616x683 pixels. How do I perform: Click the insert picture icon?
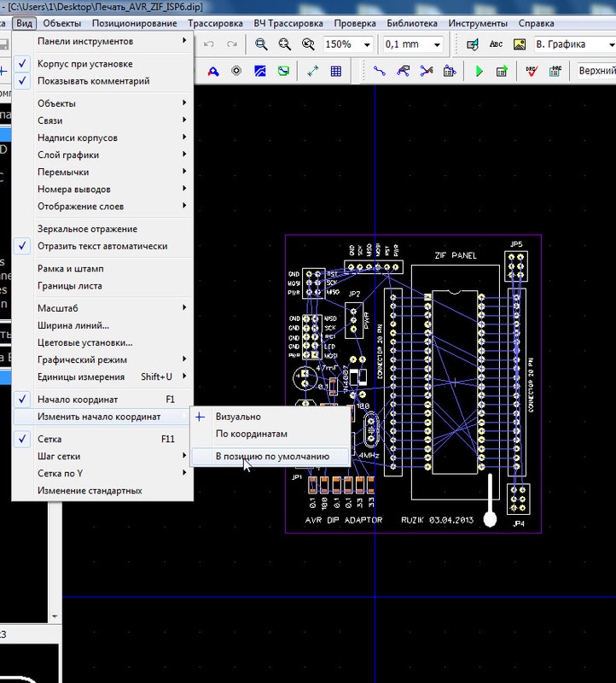tap(520, 44)
